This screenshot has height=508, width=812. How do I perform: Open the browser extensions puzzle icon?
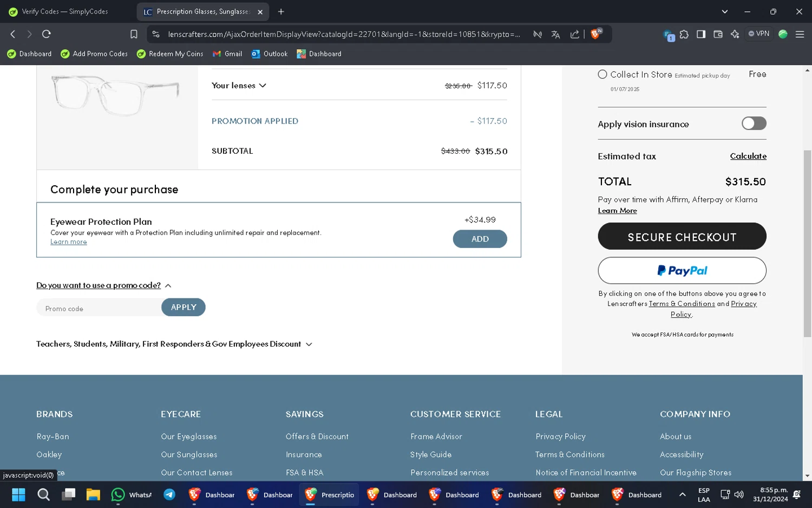(x=684, y=34)
